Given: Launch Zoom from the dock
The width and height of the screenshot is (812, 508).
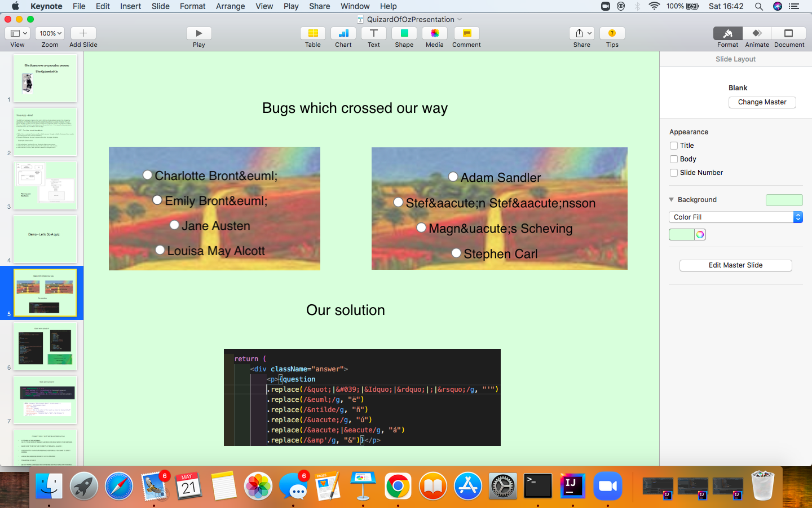Looking at the screenshot, I should (x=608, y=485).
